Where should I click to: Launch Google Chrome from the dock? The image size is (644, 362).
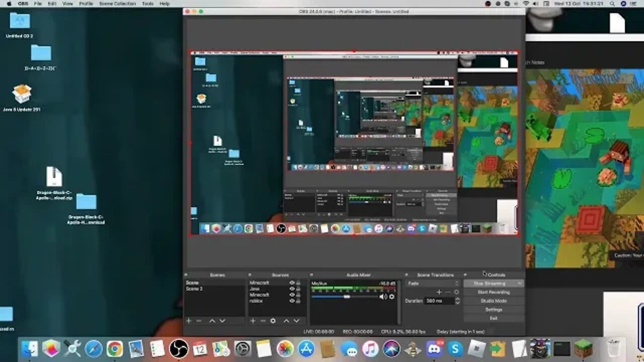click(115, 348)
